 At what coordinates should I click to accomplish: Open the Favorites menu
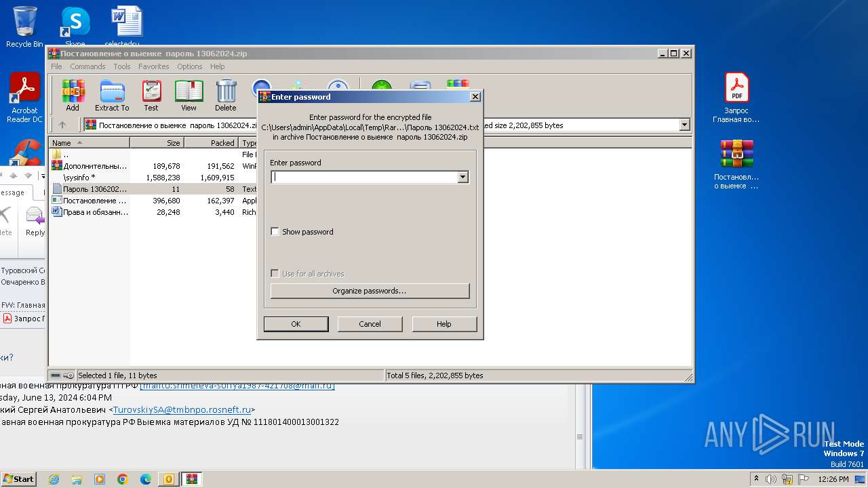coord(154,66)
